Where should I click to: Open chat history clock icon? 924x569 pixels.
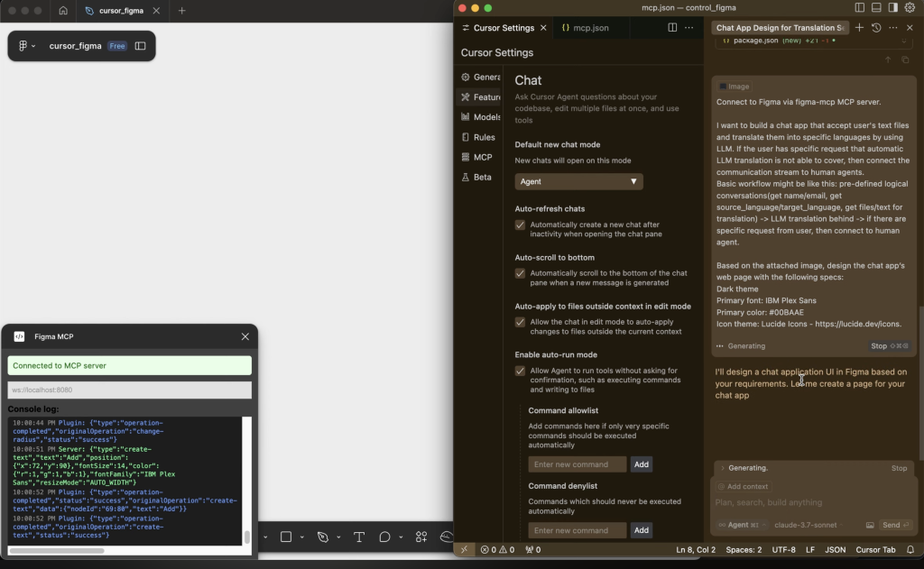point(876,28)
